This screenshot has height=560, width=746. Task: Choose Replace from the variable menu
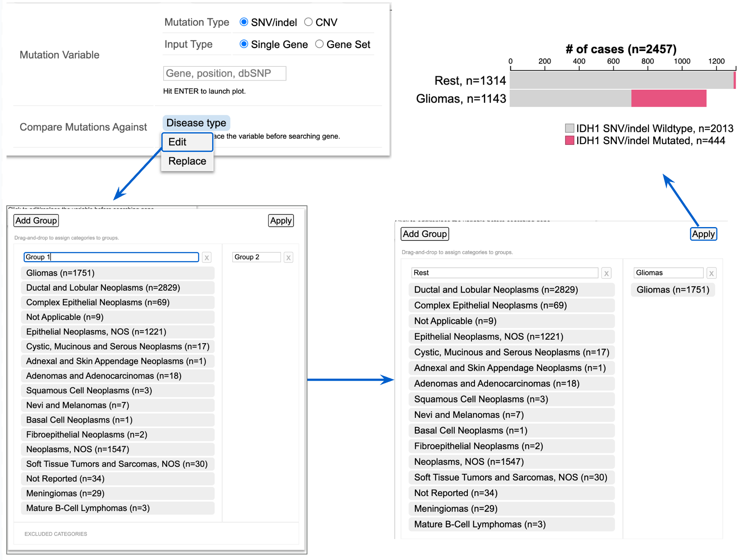point(187,161)
